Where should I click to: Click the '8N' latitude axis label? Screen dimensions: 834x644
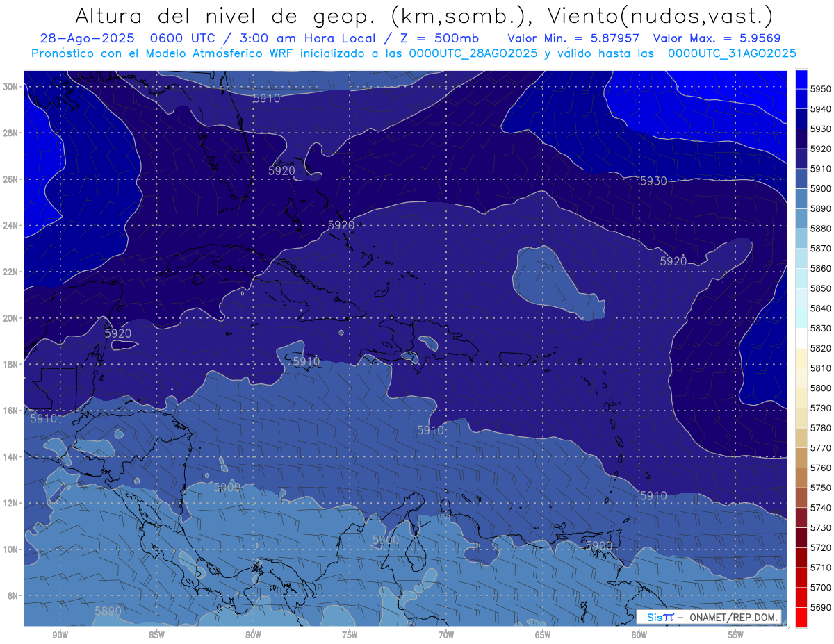click(13, 595)
